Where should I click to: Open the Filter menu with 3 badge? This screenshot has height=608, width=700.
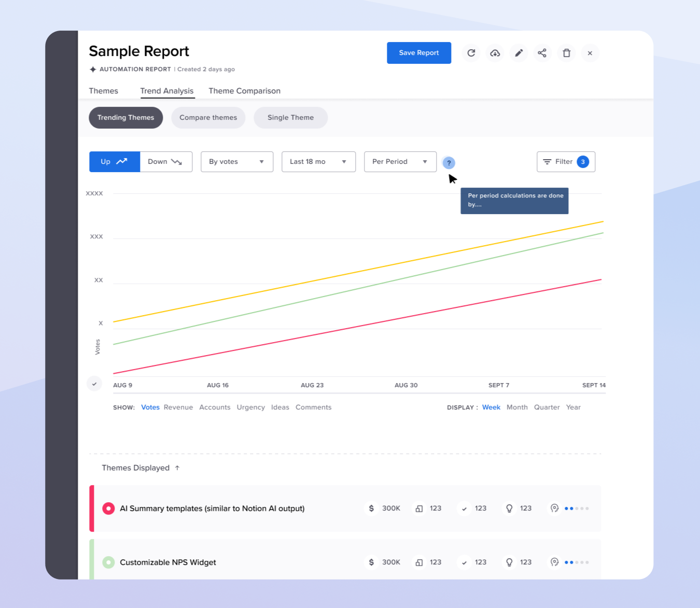(x=566, y=162)
